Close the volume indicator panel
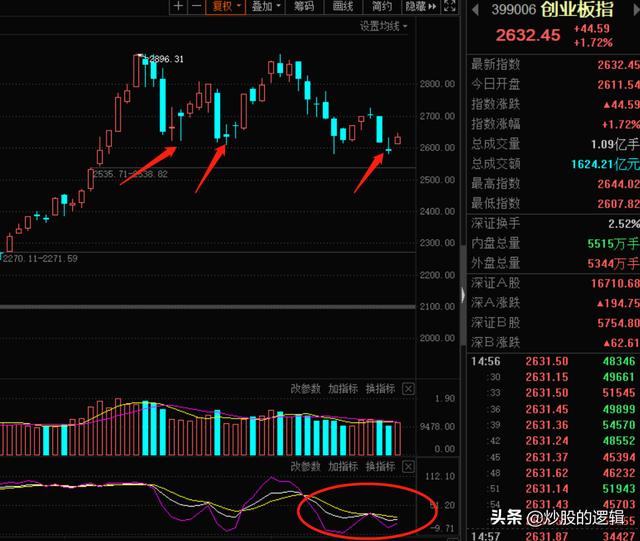This screenshot has height=541, width=640. tap(408, 389)
